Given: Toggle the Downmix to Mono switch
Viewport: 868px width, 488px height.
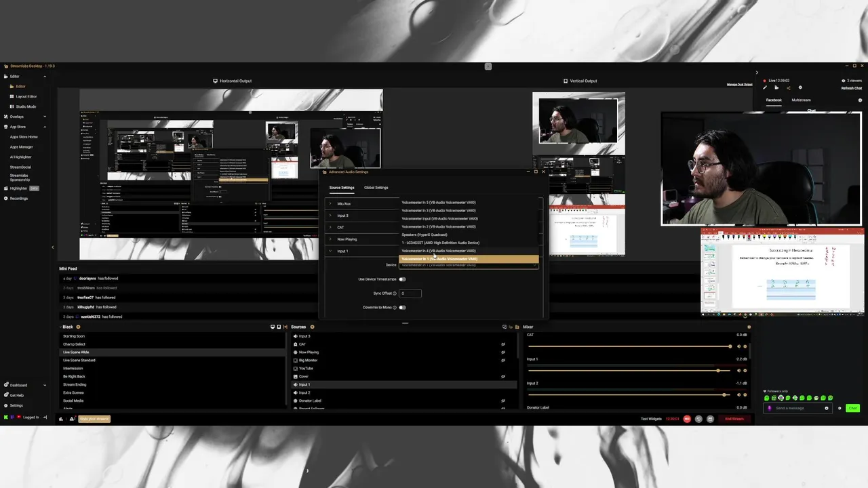Looking at the screenshot, I should point(402,307).
